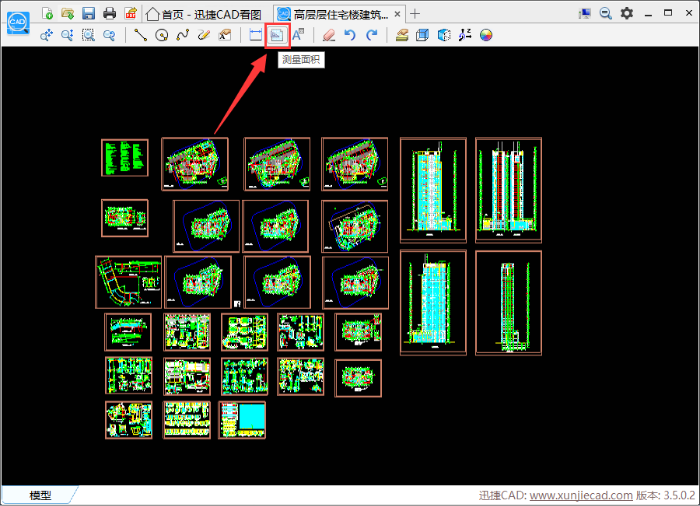The image size is (700, 506).
Task: Open the layers manager icon
Action: [401, 35]
